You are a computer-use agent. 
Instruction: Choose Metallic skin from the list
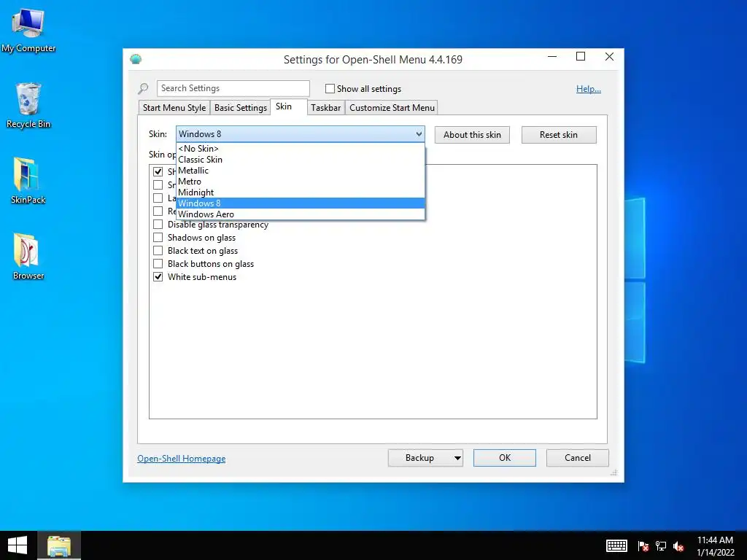click(x=300, y=171)
